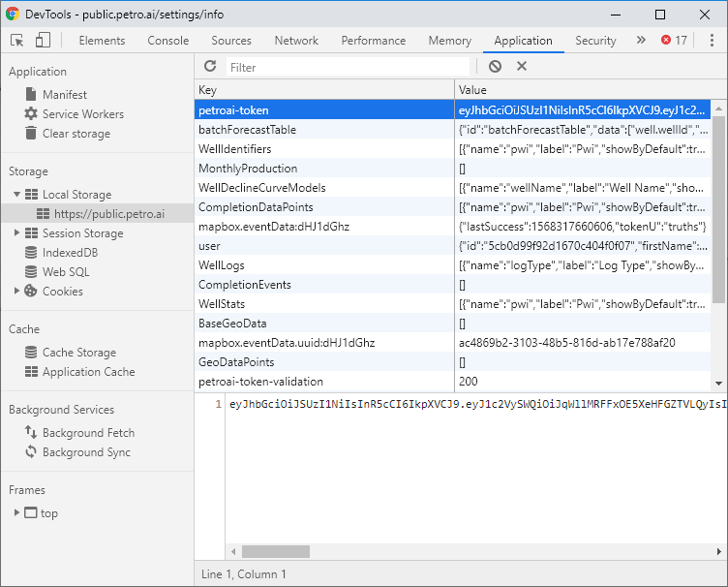The width and height of the screenshot is (728, 587).
Task: Click the table vertical scrollbar thumb
Action: point(718,209)
